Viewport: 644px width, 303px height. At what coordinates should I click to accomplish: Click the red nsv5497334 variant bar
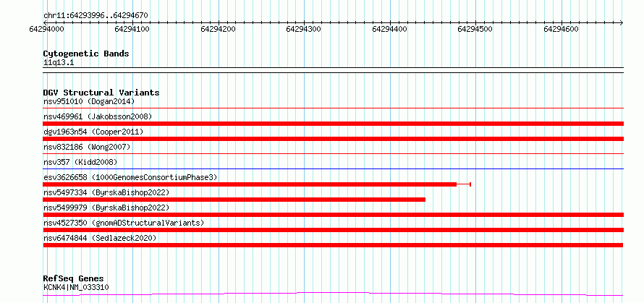coord(234,200)
